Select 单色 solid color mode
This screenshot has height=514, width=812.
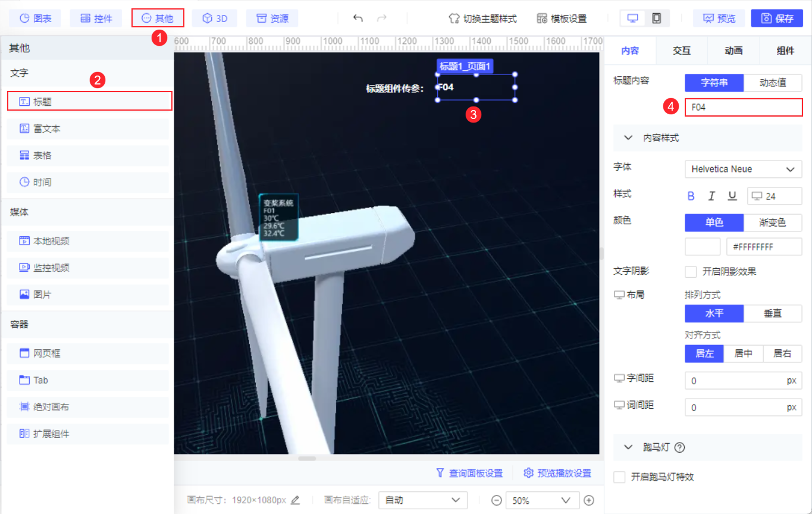[714, 222]
